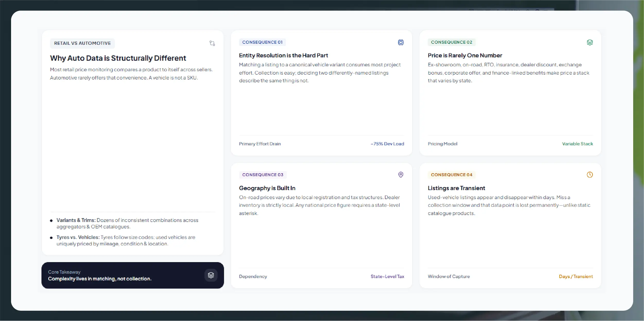Click the '~75% Dev Load' value

(x=387, y=144)
